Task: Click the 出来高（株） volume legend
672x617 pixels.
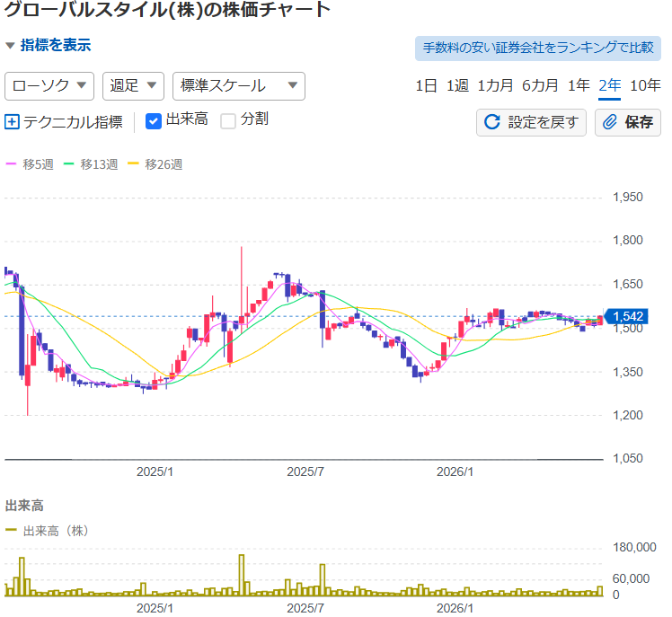Action: point(47,532)
